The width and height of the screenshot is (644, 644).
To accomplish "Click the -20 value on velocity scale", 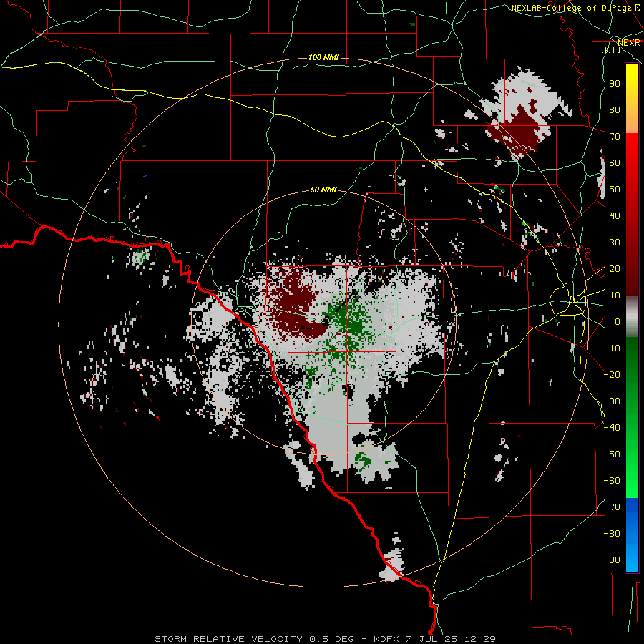I will (612, 374).
